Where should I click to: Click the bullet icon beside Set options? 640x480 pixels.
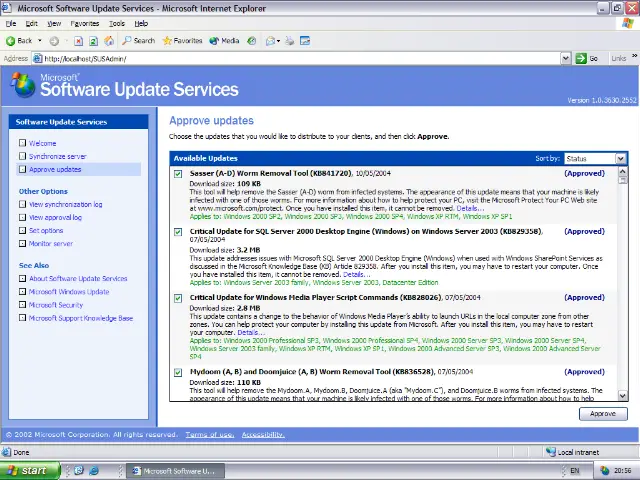pyautogui.click(x=22, y=230)
